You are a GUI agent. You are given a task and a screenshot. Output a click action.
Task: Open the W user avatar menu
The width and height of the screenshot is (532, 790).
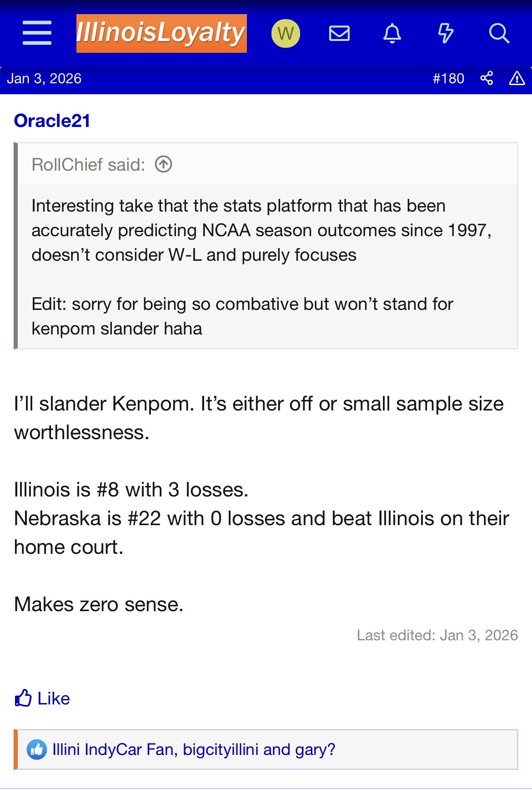pos(286,33)
